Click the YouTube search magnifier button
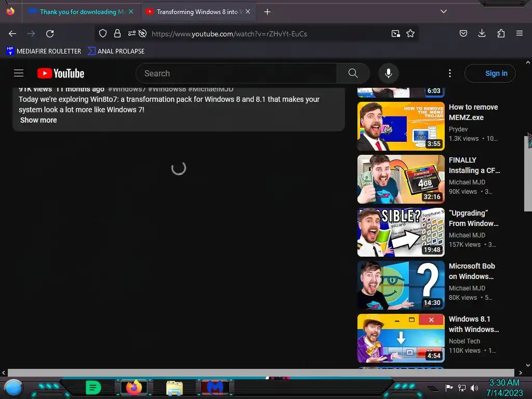This screenshot has width=532, height=399. click(353, 73)
